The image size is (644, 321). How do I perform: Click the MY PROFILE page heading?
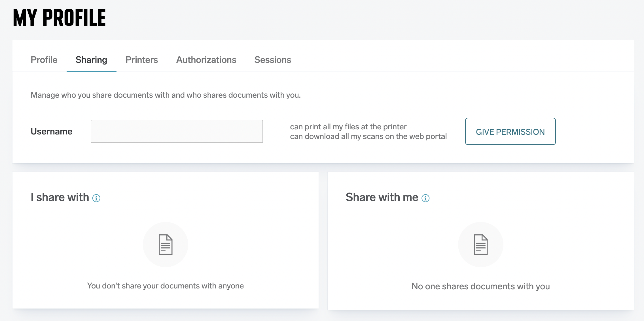tap(59, 18)
